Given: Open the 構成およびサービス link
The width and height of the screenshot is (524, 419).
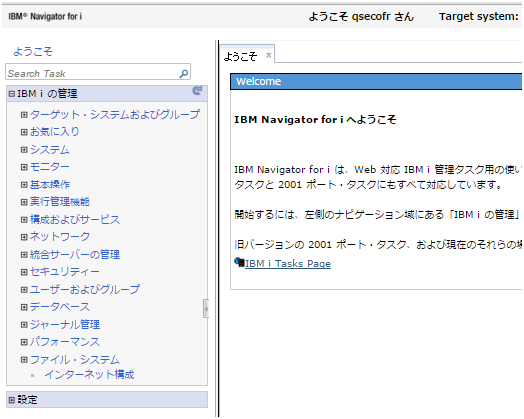Looking at the screenshot, I should 75,220.
